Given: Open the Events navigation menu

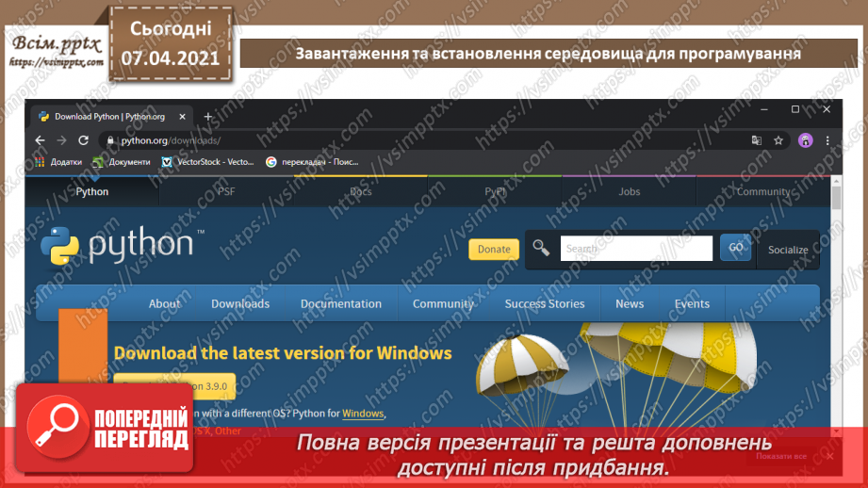Looking at the screenshot, I should coord(692,303).
